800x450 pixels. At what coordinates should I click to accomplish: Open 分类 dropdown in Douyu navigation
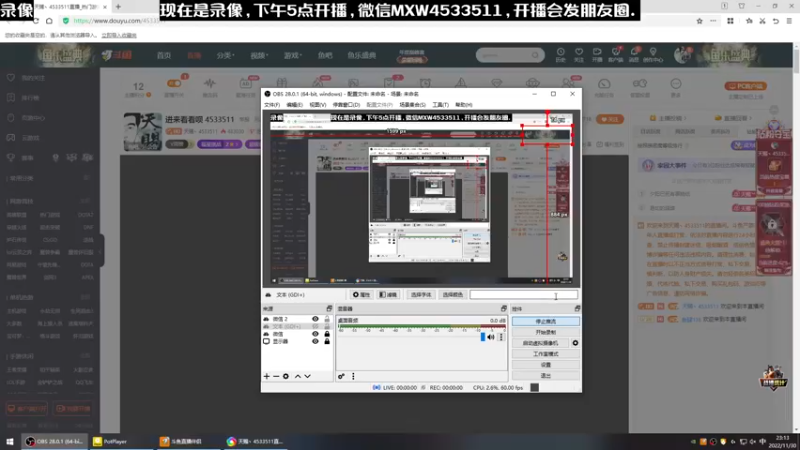click(x=225, y=56)
